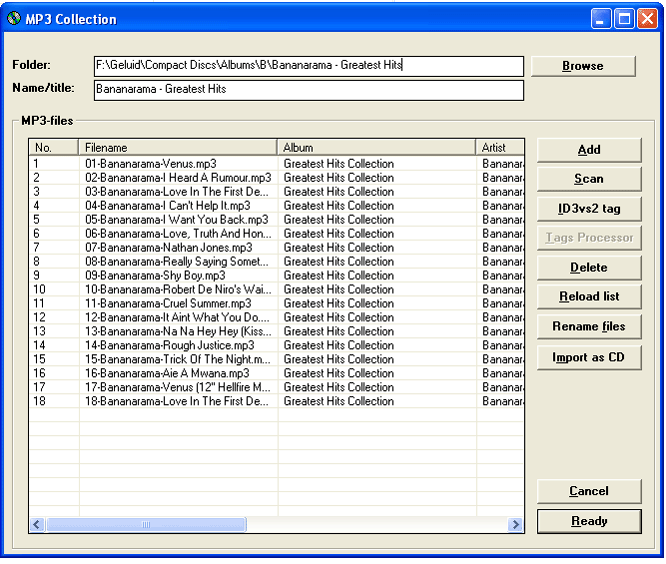Click the horizontal scrollbar right arrow
Image resolution: width=666 pixels, height=564 pixels.
(515, 525)
